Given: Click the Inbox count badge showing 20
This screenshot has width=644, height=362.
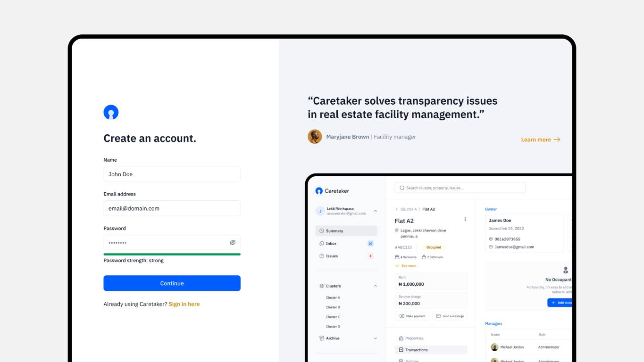Looking at the screenshot, I should [x=370, y=244].
